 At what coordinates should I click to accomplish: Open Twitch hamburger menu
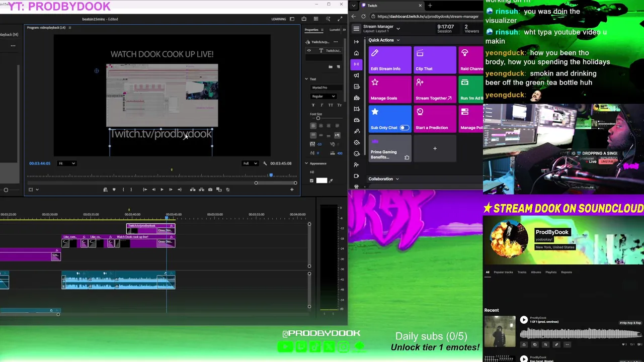[356, 29]
